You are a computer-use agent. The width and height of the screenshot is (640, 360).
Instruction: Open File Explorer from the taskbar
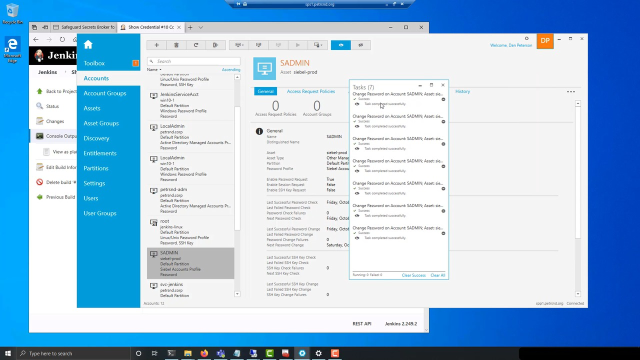pos(188,353)
